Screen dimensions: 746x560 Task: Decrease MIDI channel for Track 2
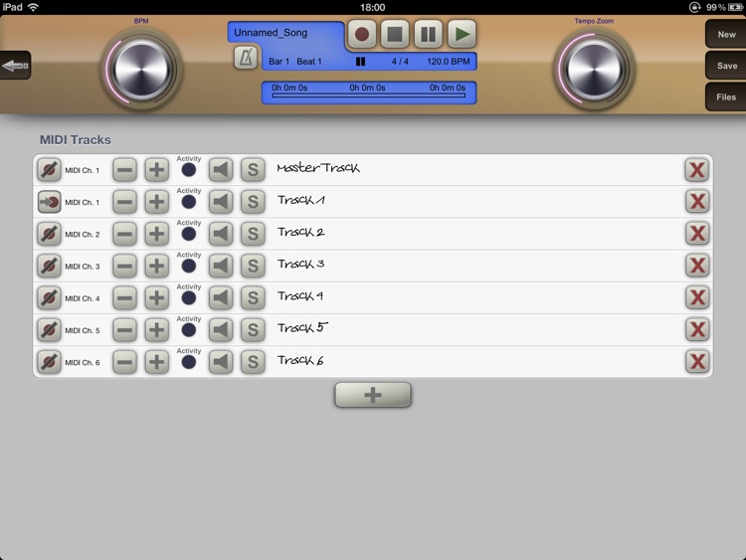(x=124, y=234)
